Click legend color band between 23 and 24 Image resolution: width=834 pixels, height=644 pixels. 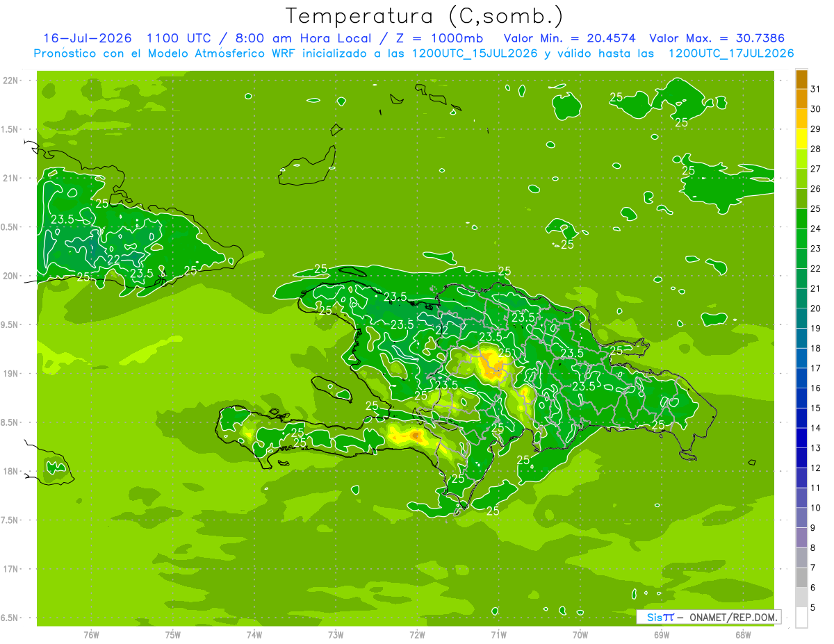[x=801, y=238]
